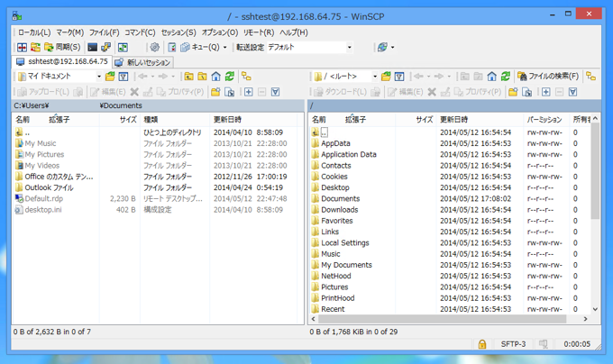Click the globe check-for-updates icon
Viewport: 613px width, 364px height.
(x=382, y=47)
